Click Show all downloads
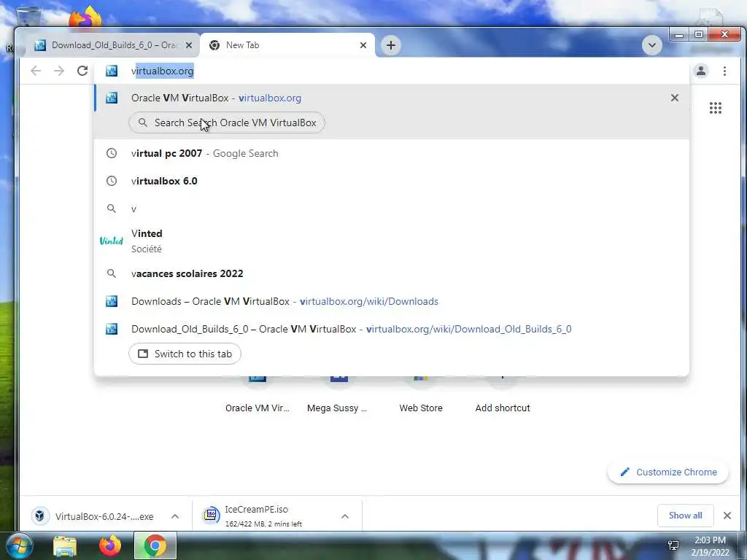Screen dimensions: 747x560 pos(685,516)
